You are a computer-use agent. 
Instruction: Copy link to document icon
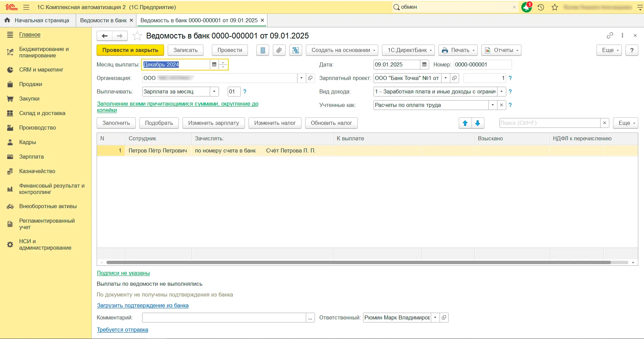coord(610,35)
